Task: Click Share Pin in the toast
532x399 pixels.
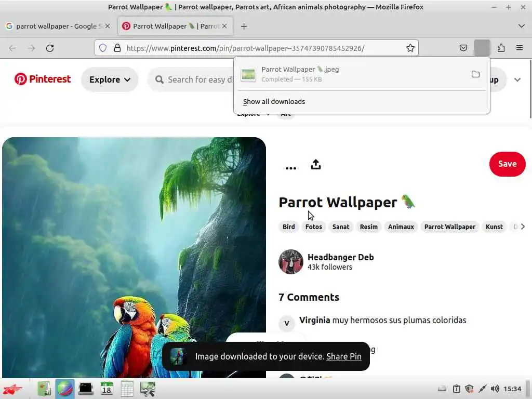Action: [x=344, y=356]
